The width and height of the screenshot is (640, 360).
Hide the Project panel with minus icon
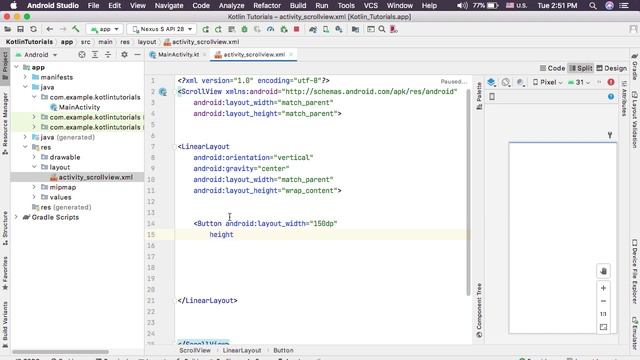(138, 55)
